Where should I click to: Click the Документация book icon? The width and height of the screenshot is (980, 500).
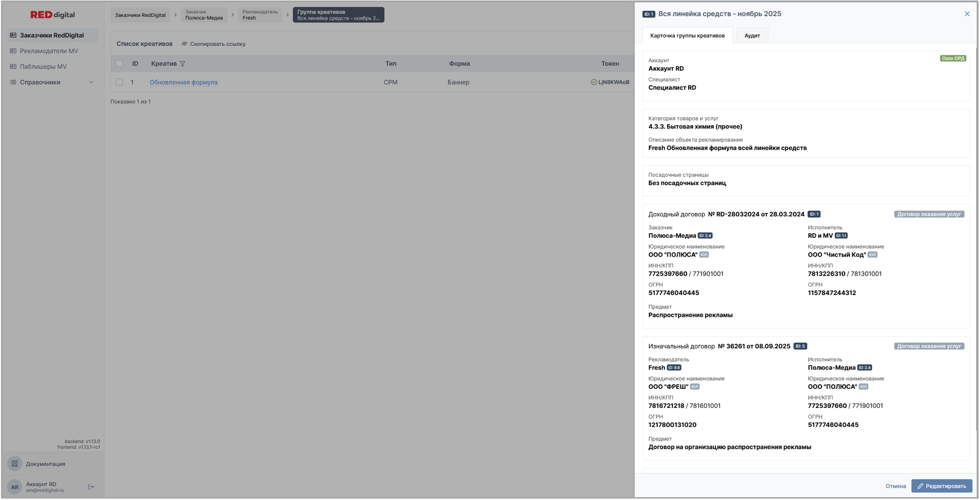click(x=15, y=464)
